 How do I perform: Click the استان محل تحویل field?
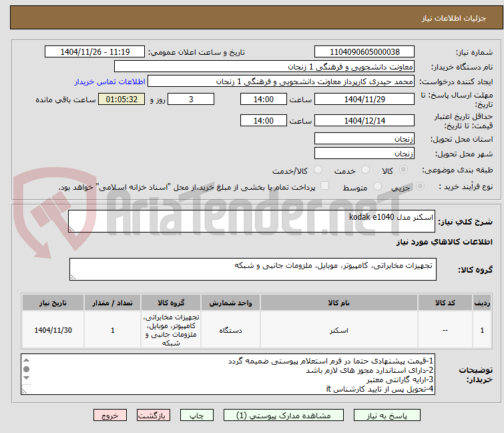coord(364,138)
